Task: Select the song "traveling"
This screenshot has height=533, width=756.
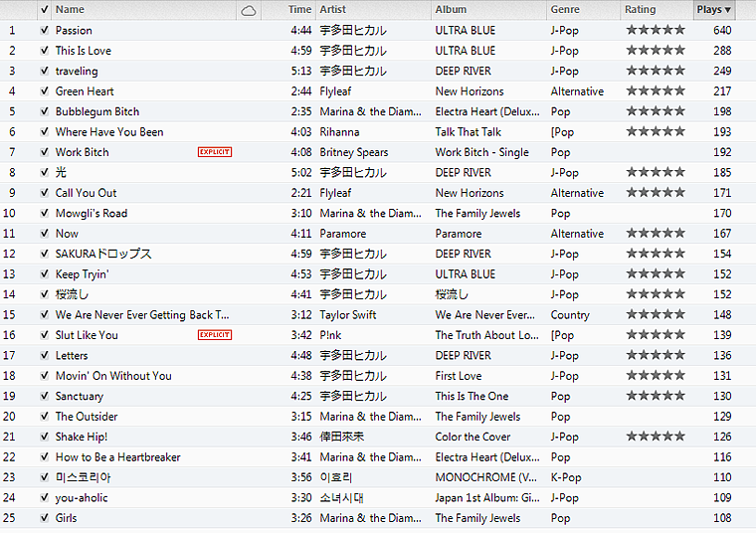Action: 77,72
